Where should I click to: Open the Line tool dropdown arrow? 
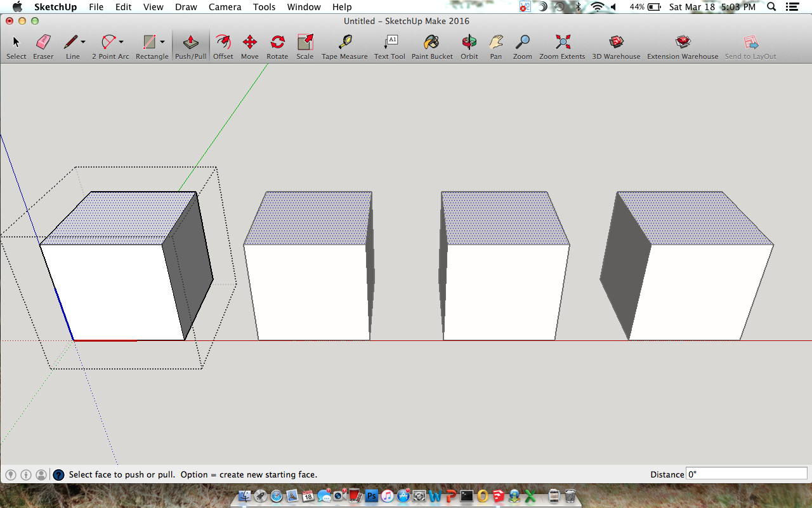pos(83,43)
